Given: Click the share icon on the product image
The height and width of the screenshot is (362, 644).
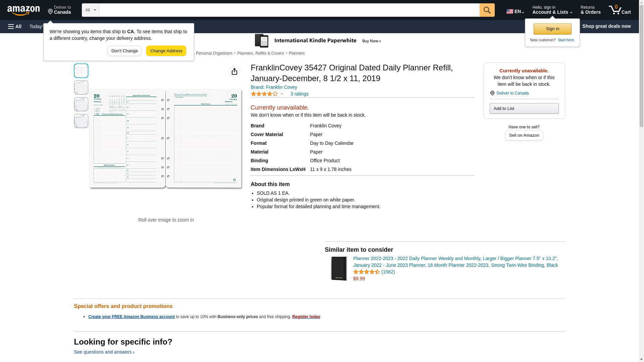Looking at the screenshot, I should click(234, 71).
